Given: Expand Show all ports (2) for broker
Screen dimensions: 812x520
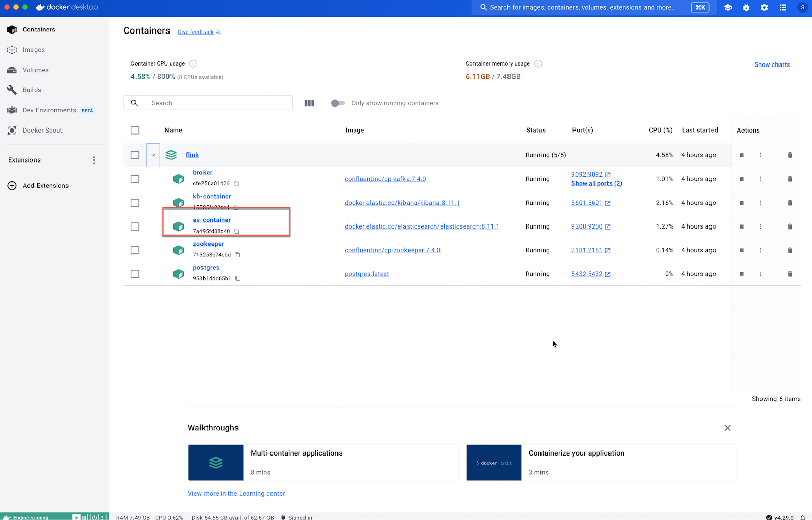Looking at the screenshot, I should (x=596, y=183).
